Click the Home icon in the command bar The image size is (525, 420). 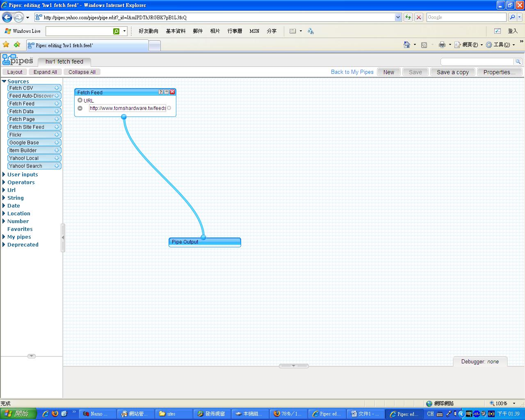pyautogui.click(x=407, y=45)
